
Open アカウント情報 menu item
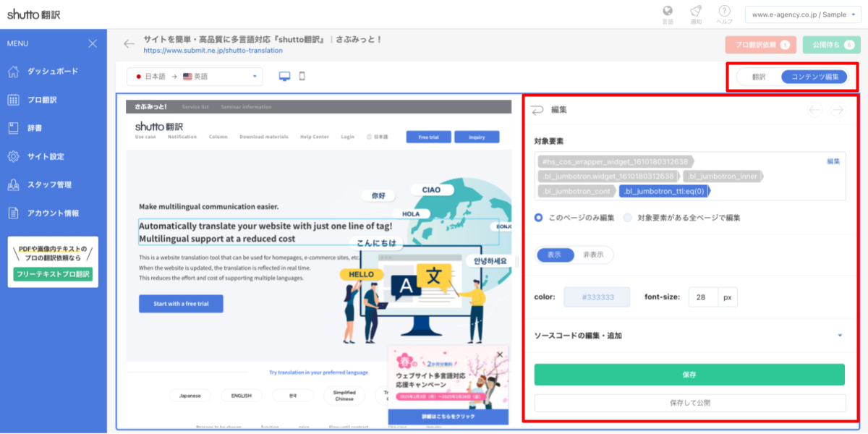[x=54, y=213]
